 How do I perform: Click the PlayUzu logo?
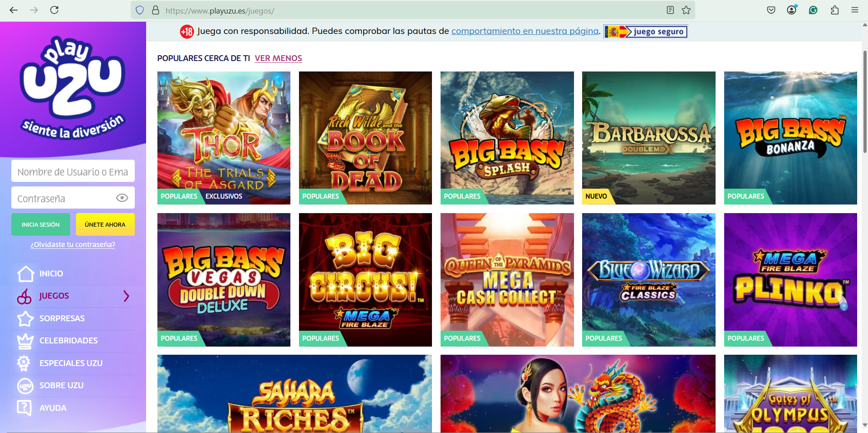pyautogui.click(x=73, y=87)
